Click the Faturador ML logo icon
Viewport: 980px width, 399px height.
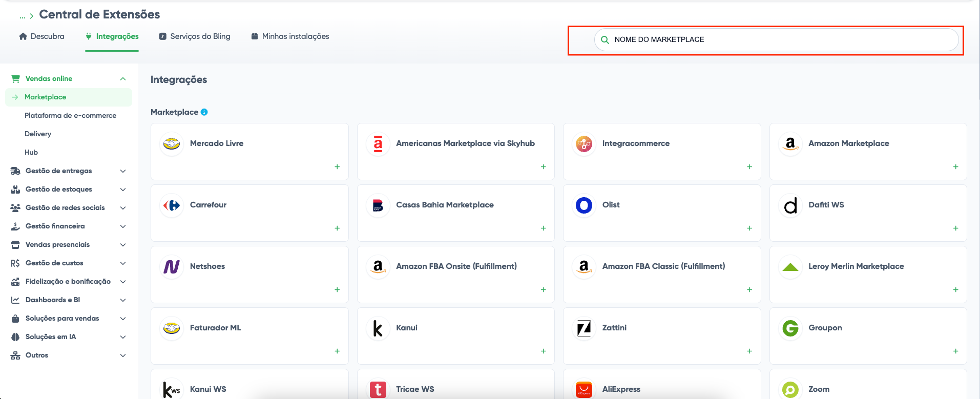172,328
